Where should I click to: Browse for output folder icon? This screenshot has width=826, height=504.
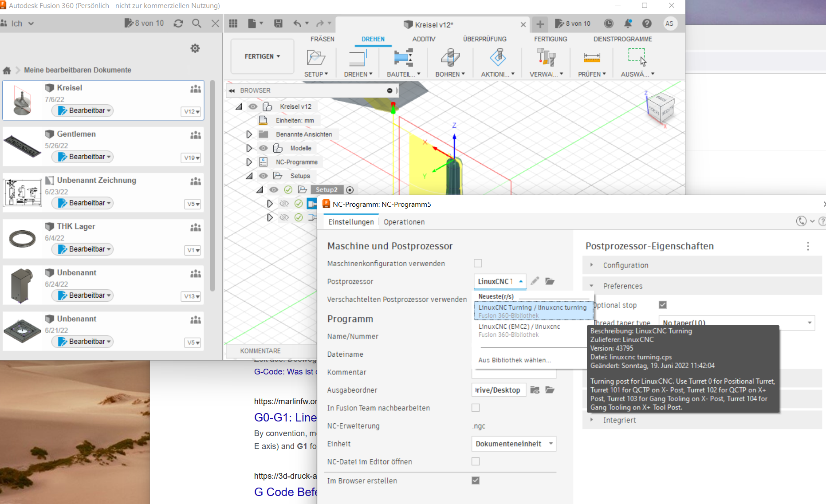550,390
